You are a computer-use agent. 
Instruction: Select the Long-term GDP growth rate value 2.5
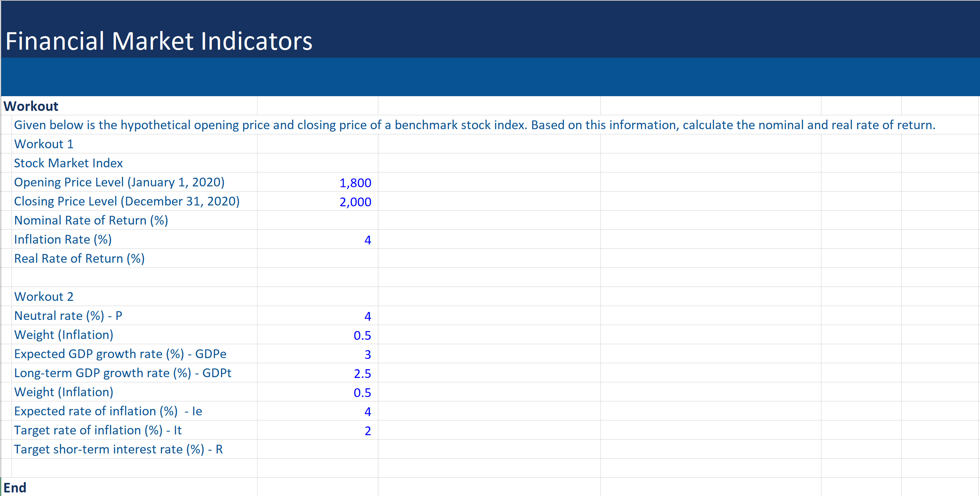pos(362,373)
